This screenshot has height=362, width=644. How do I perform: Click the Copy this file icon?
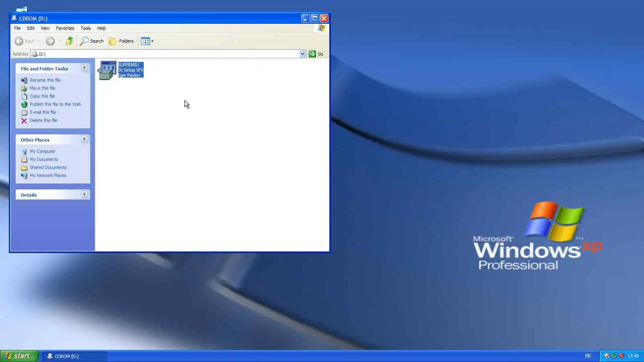(24, 96)
